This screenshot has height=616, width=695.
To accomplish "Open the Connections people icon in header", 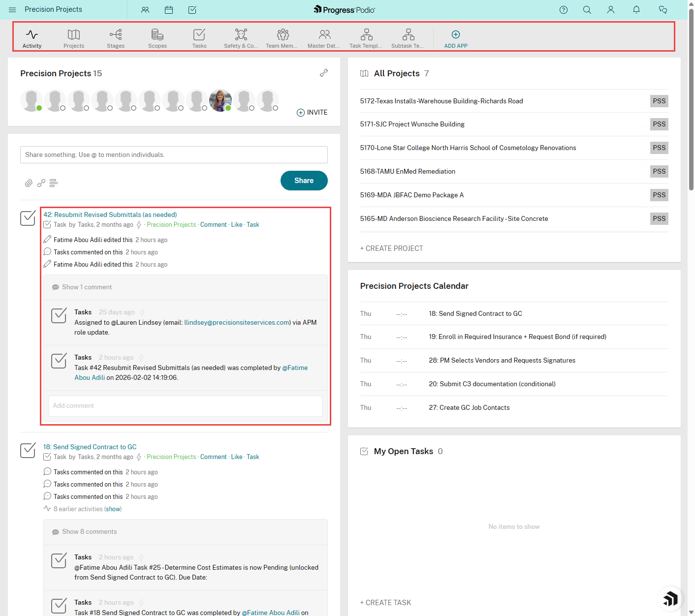I will pyautogui.click(x=145, y=10).
